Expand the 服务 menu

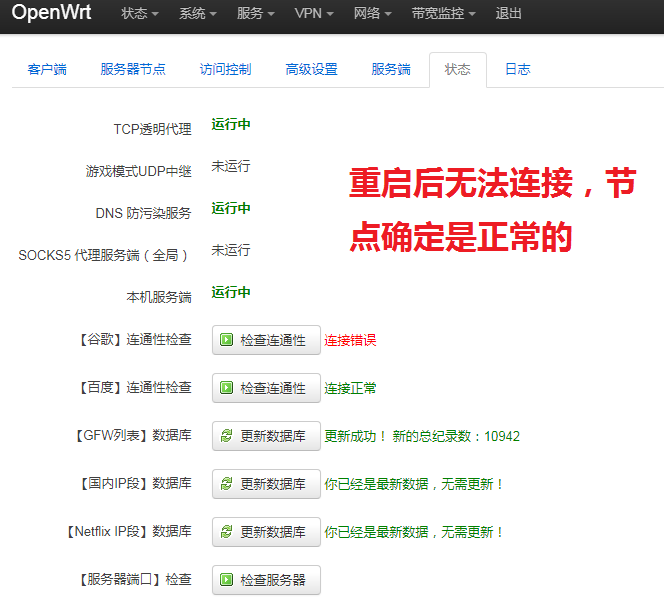(x=256, y=14)
